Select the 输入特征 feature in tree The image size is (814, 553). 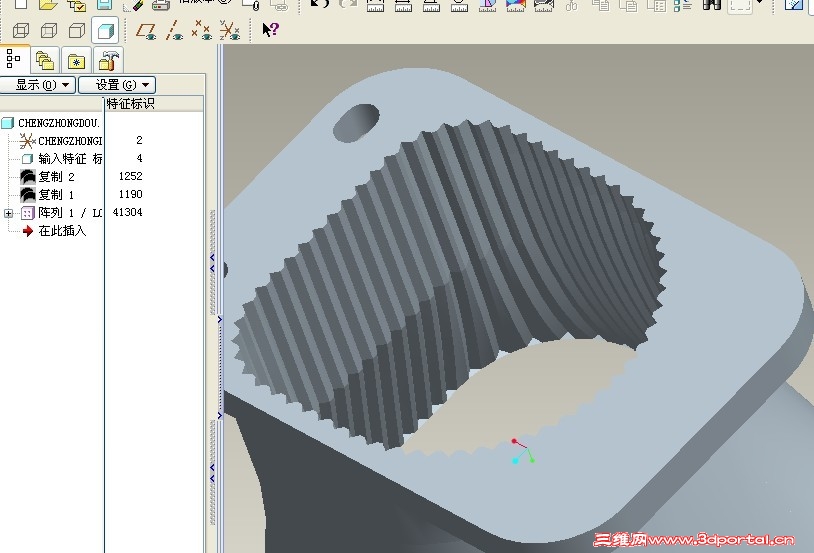coord(62,158)
